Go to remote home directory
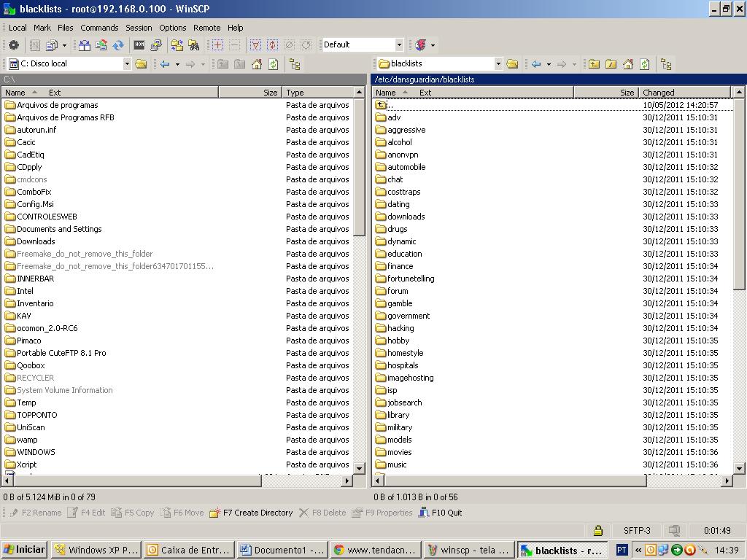Image resolution: width=747 pixels, height=560 pixels. (x=628, y=64)
